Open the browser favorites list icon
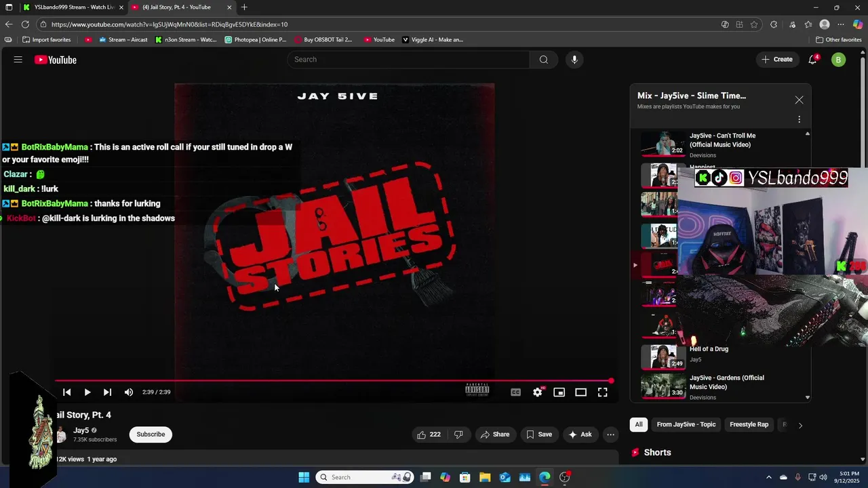 tap(808, 24)
